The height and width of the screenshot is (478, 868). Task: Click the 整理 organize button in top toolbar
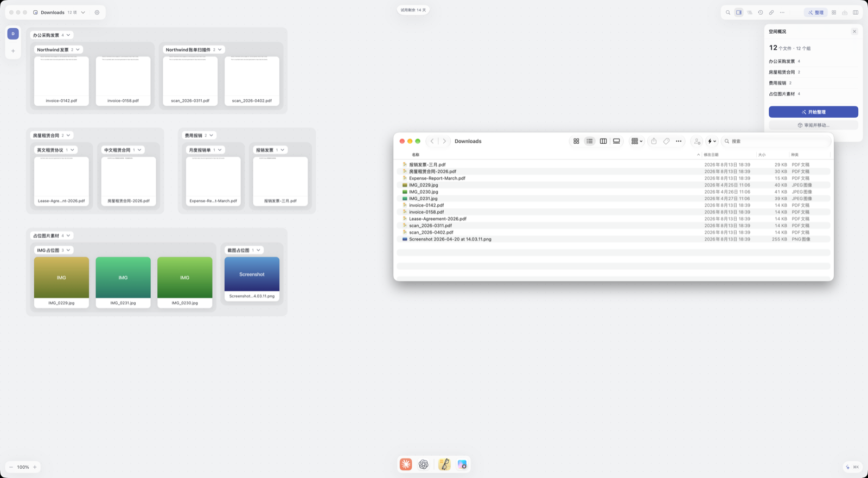tap(815, 12)
